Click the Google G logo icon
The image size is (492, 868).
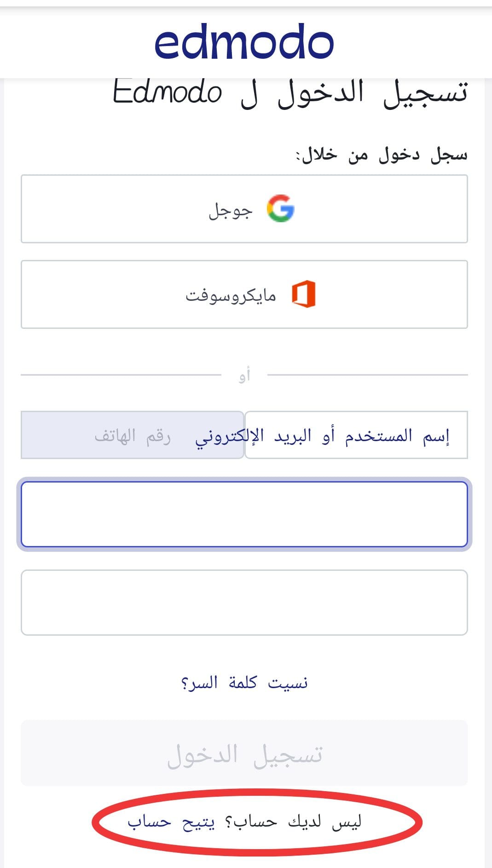point(281,208)
